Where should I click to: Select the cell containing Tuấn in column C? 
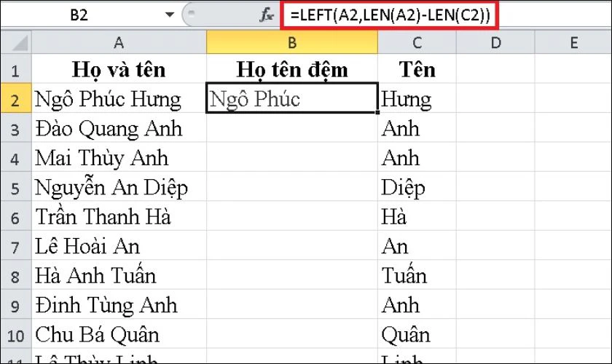(x=417, y=275)
